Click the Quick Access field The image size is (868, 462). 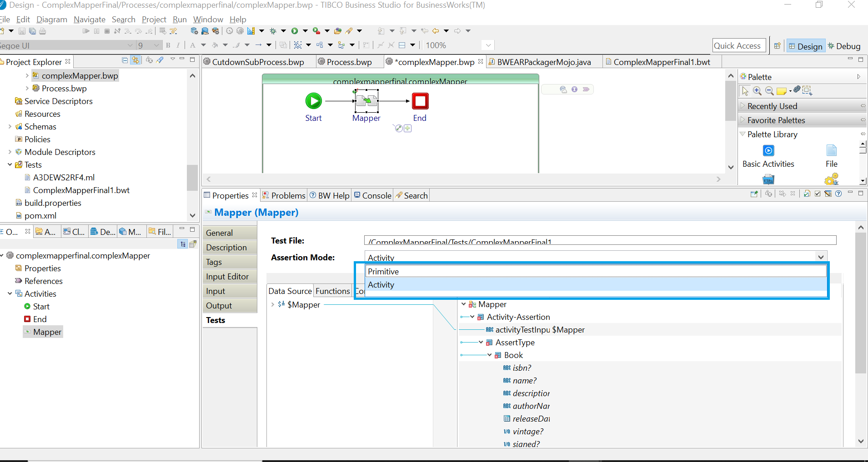[x=739, y=45]
